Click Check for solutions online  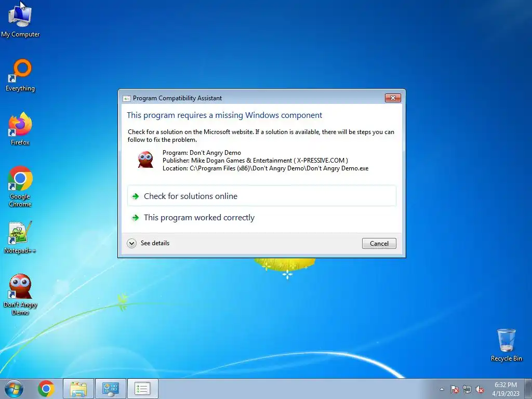[x=262, y=196]
